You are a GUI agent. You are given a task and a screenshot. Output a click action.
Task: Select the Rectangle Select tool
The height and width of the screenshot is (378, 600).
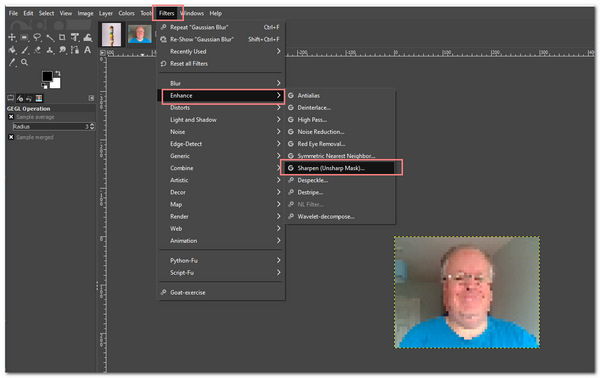(24, 37)
